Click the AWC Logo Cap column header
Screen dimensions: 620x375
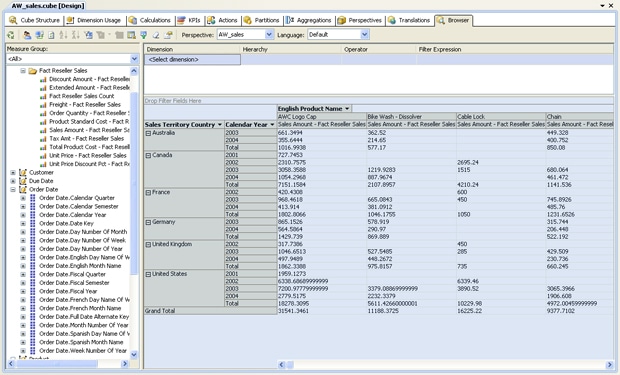click(322, 117)
